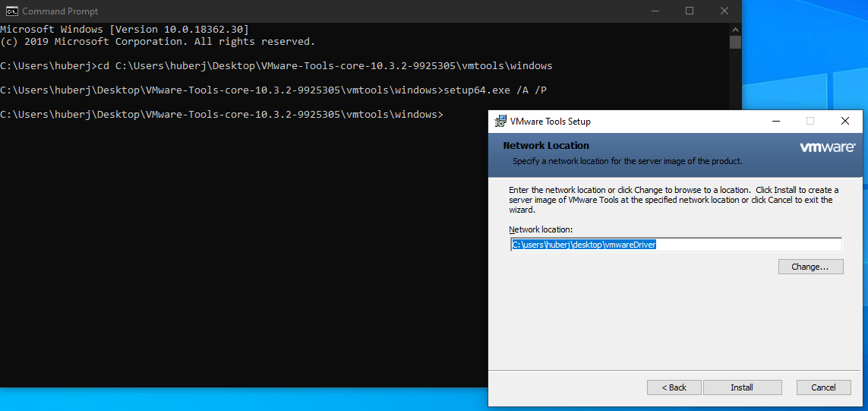The height and width of the screenshot is (411, 868).
Task: Click the Command Prompt scrollbar up arrow
Action: click(735, 29)
